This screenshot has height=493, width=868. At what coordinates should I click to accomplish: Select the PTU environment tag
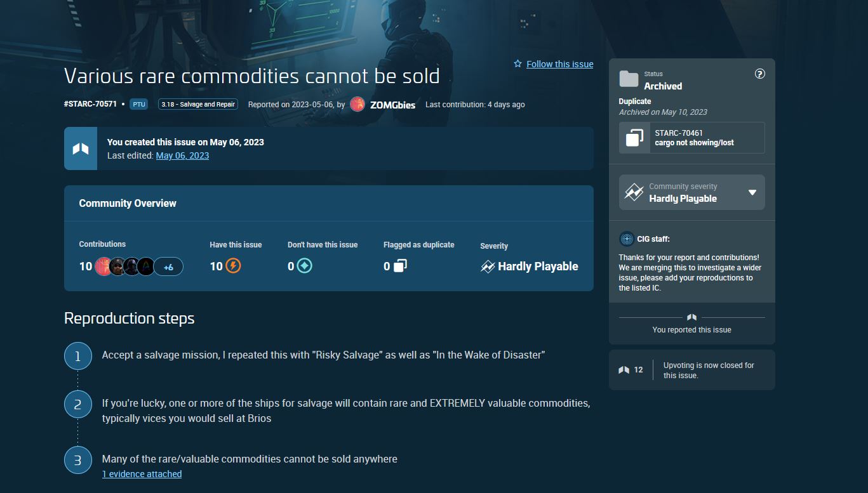coord(138,105)
